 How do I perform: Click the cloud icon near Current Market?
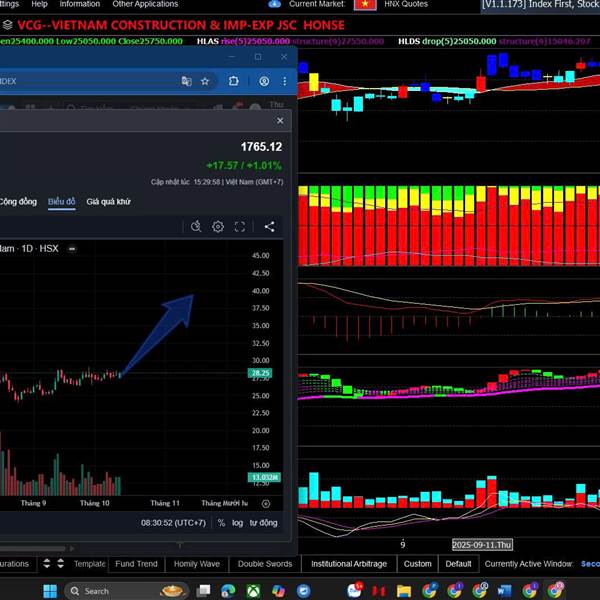[x=275, y=4]
